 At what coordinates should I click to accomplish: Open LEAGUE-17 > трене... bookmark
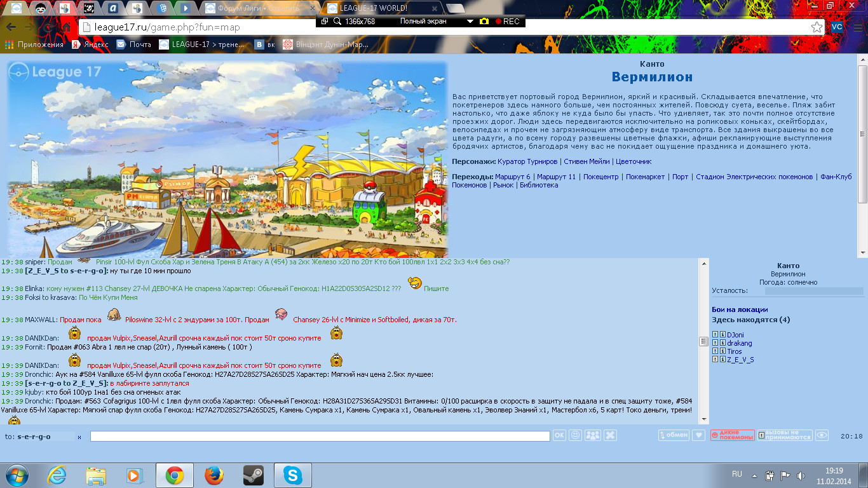(202, 44)
